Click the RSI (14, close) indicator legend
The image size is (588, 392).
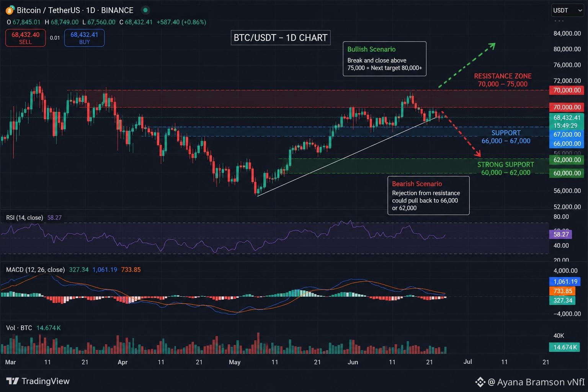[x=24, y=217]
